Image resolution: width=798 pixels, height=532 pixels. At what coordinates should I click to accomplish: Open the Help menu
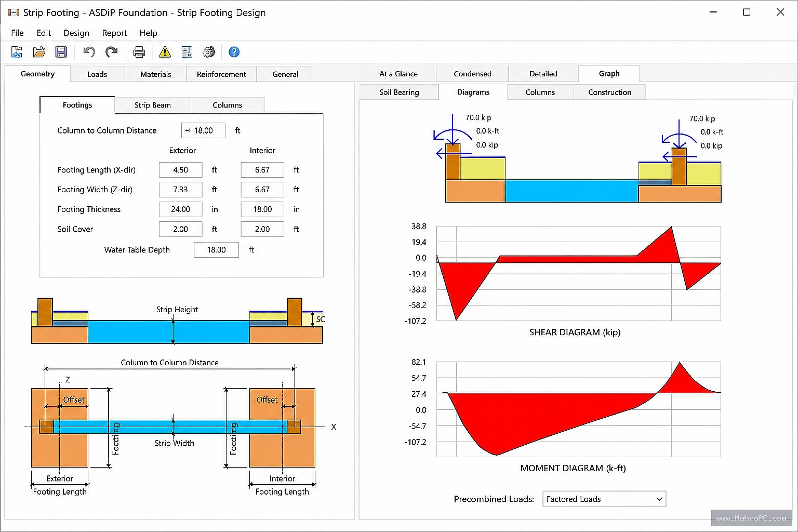point(148,33)
